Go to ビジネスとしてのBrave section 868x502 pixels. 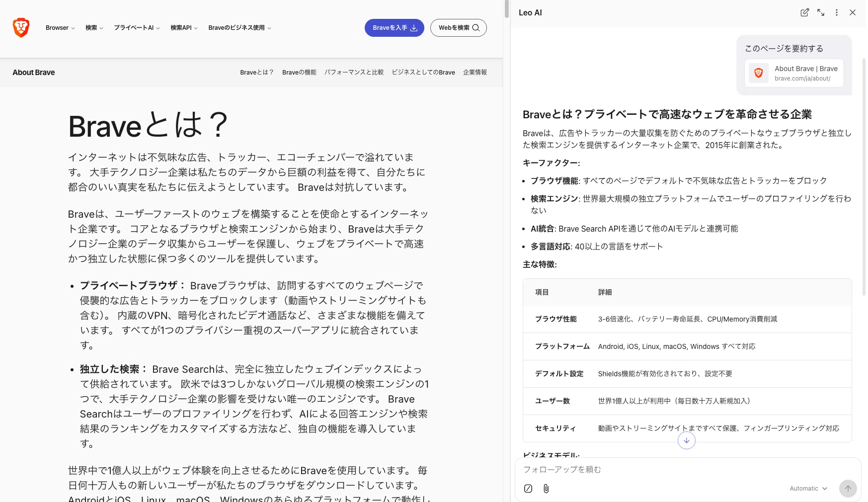[423, 73]
